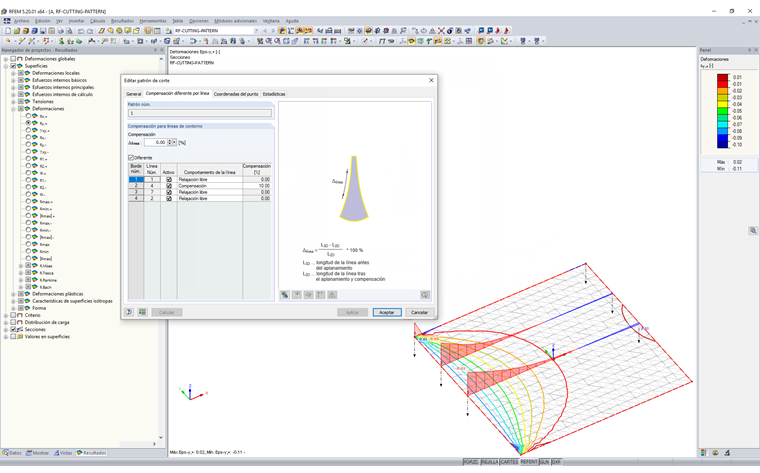Toggle Activo checkbox for border row 4
Viewport: 760px width, 473px height.
pyautogui.click(x=169, y=198)
